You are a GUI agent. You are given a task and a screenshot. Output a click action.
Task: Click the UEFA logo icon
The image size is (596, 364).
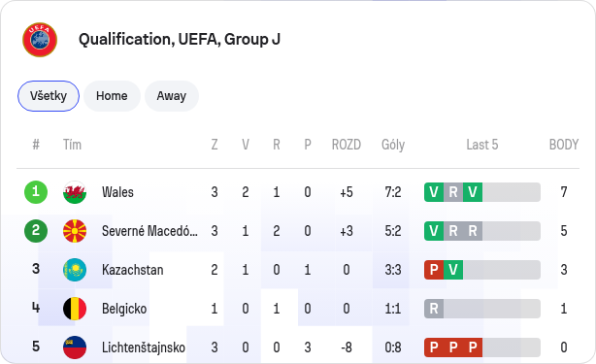[40, 40]
